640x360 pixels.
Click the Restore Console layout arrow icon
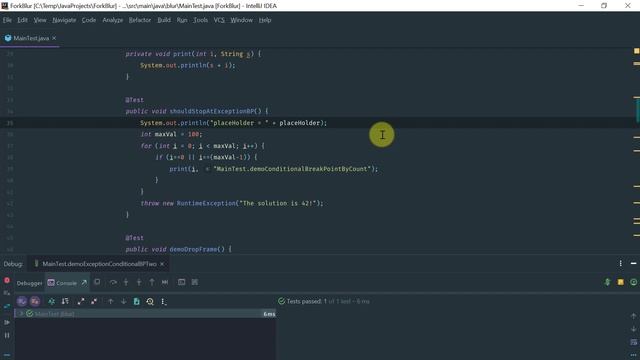84,282
